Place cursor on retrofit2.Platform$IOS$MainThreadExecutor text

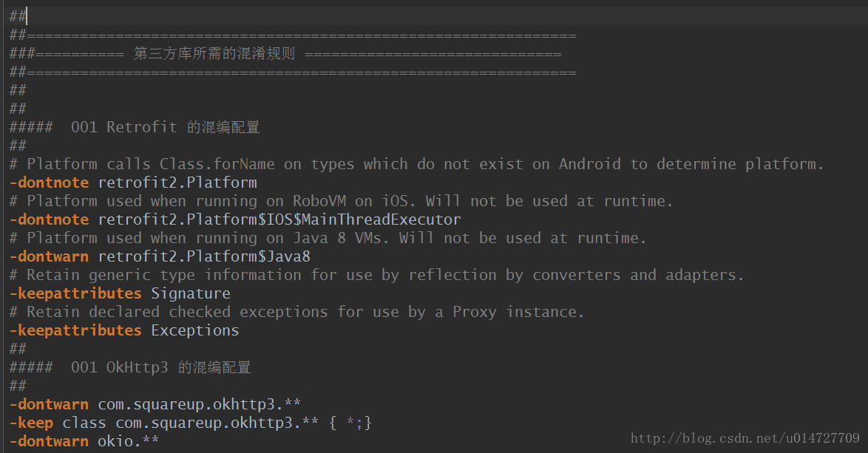[279, 219]
